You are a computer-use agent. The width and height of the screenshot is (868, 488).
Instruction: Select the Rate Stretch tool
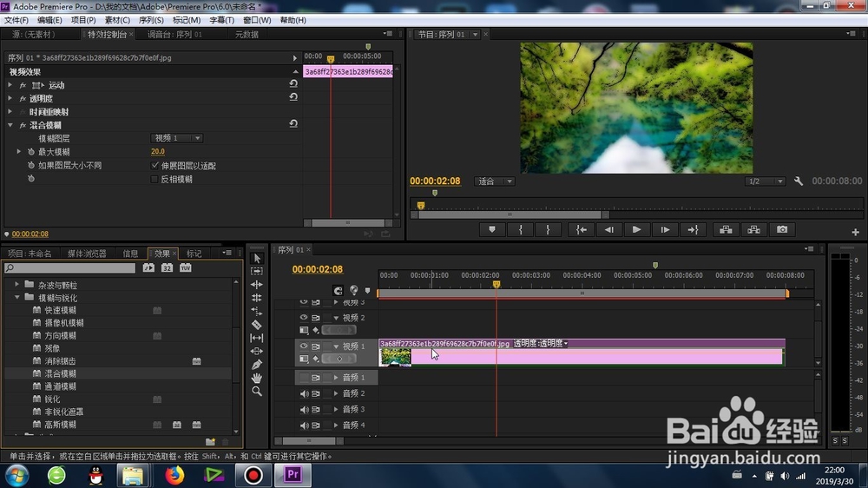(257, 312)
